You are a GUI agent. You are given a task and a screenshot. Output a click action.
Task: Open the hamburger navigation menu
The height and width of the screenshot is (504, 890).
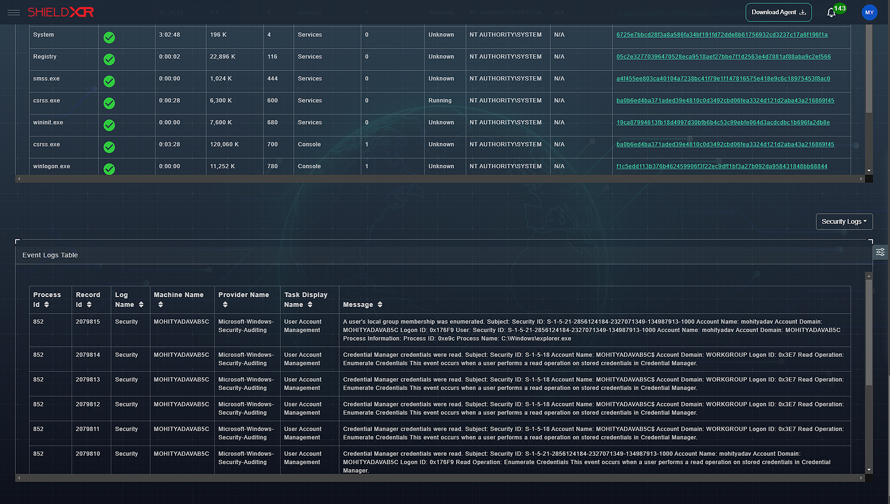point(14,12)
